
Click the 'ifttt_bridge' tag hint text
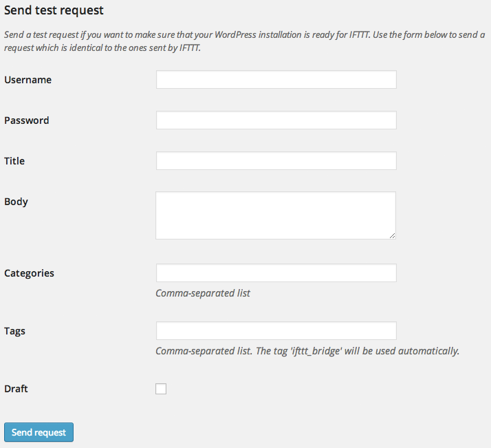[x=307, y=351]
